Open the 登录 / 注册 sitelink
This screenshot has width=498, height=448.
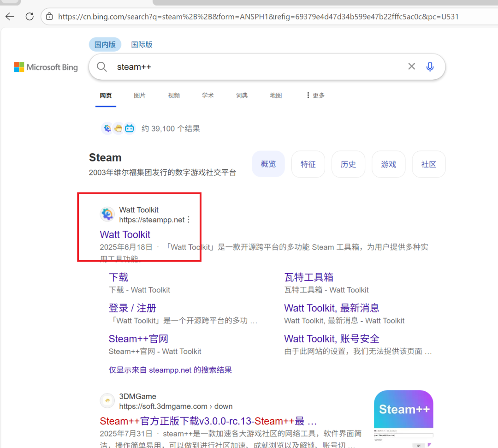tap(132, 308)
